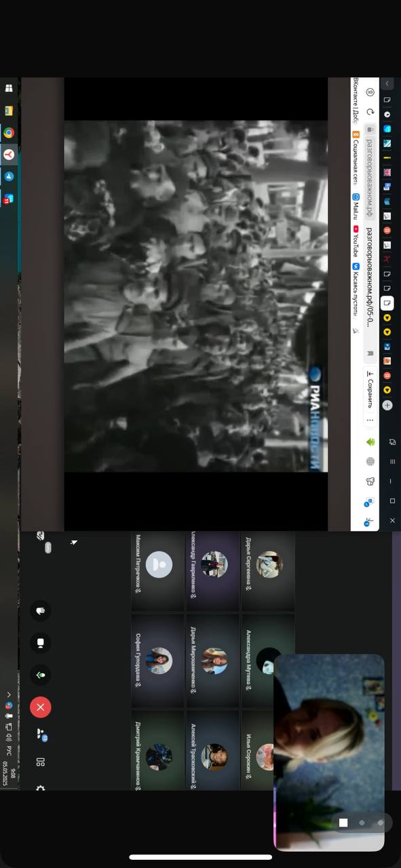Expand hidden system tray icons chevron

click(9, 694)
